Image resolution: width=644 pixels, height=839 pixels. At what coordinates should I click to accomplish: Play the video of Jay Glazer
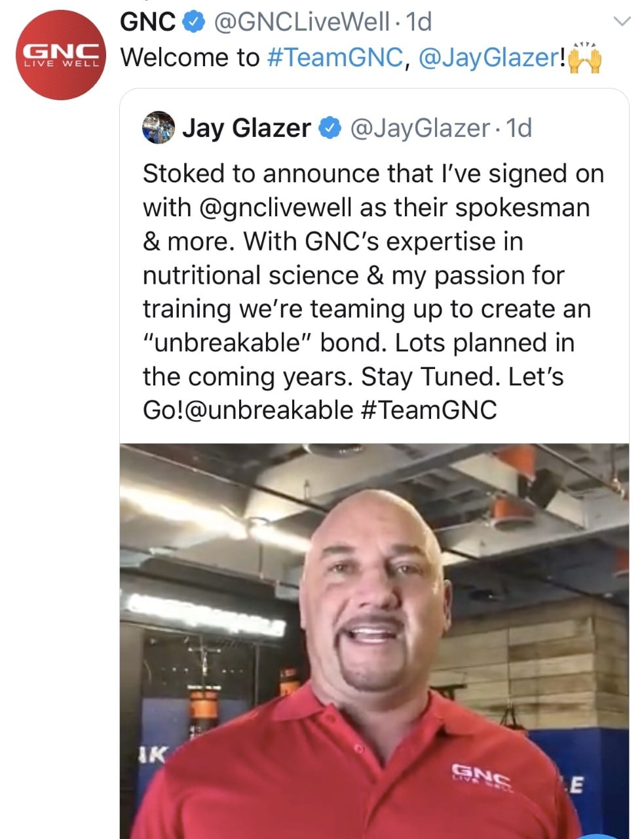coord(374,641)
